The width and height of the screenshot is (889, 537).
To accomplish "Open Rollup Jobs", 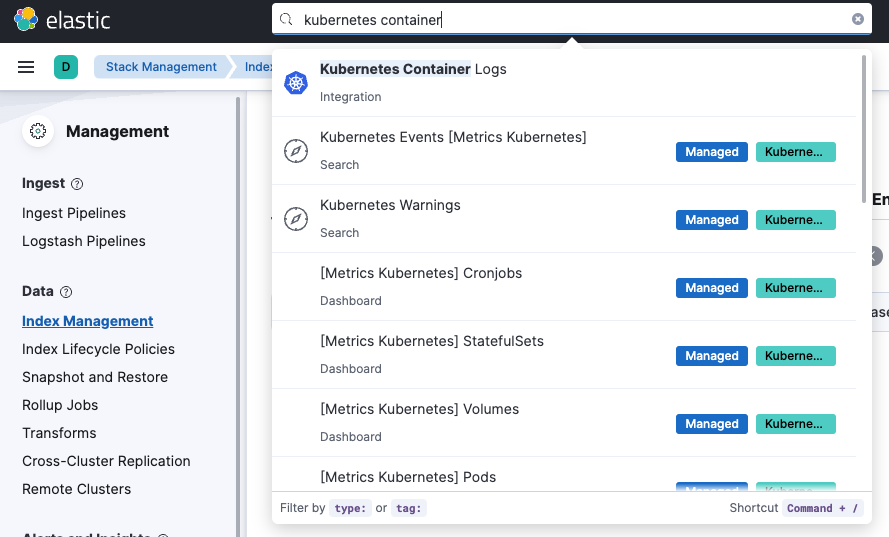I will coord(60,405).
